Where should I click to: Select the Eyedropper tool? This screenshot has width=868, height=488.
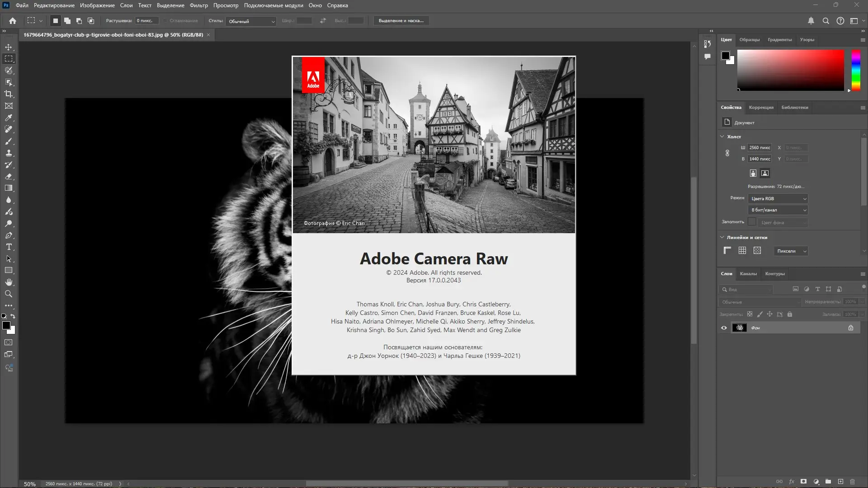point(9,117)
